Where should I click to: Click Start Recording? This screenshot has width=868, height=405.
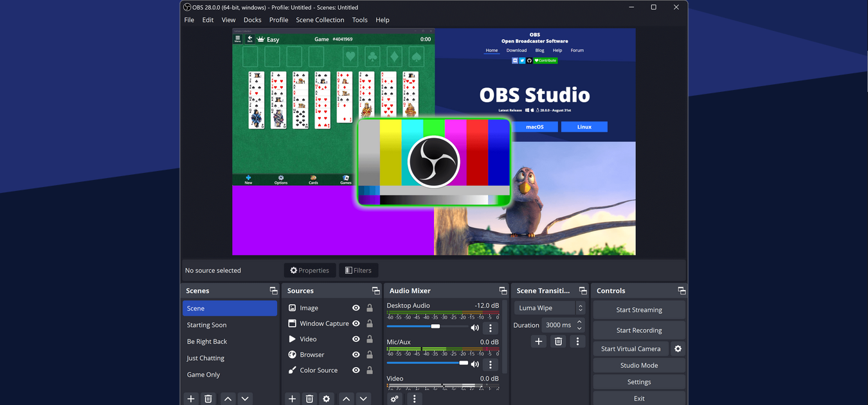tap(639, 330)
